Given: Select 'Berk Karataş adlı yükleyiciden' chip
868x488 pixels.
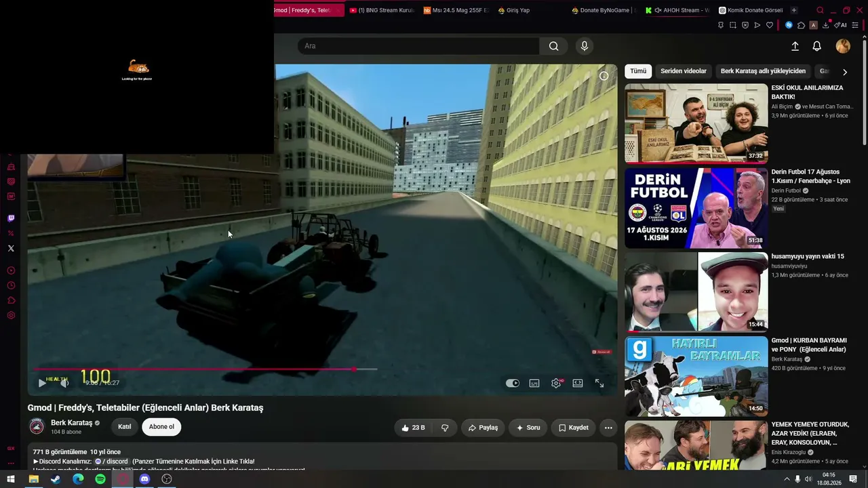Looking at the screenshot, I should pos(763,71).
